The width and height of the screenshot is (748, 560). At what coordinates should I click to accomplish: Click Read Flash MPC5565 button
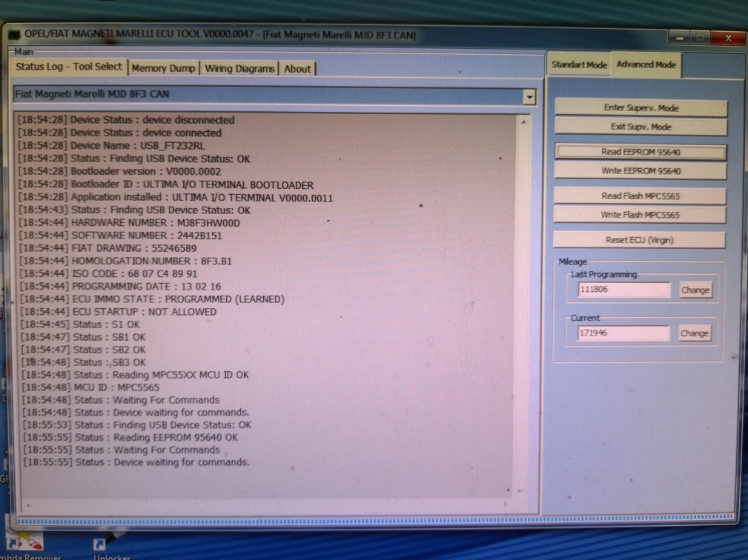(640, 196)
